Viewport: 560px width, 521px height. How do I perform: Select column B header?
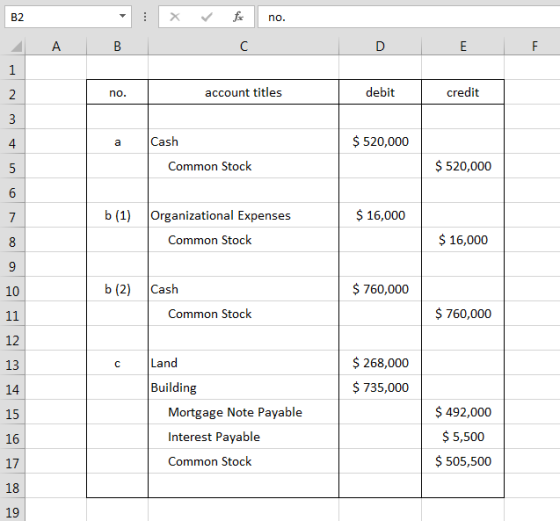pyautogui.click(x=118, y=46)
